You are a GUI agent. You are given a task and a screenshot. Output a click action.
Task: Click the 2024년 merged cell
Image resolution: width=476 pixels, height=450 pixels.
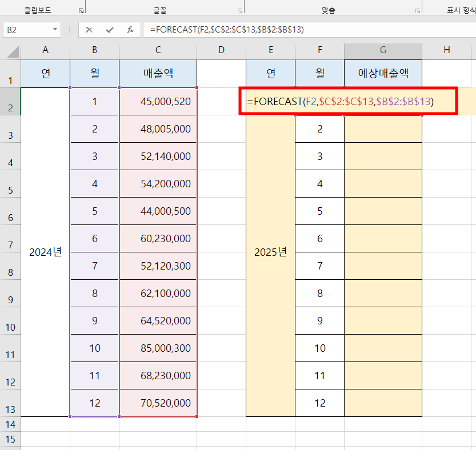[x=45, y=252]
